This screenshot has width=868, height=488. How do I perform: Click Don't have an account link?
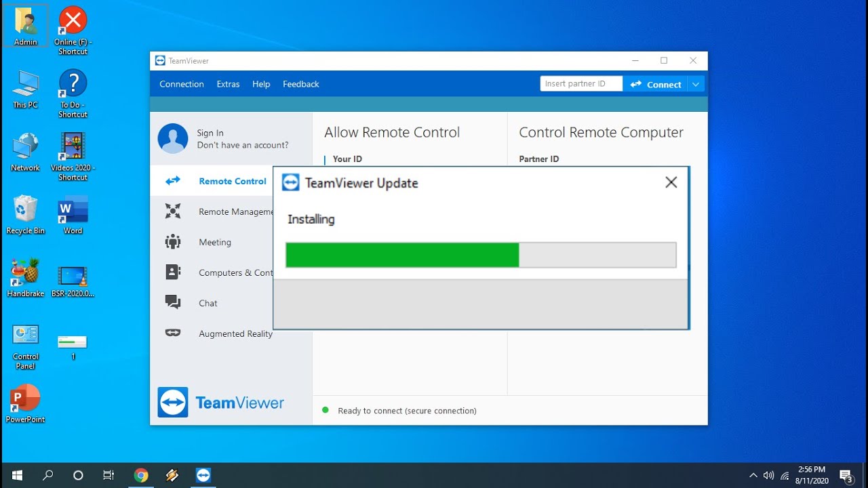[243, 145]
